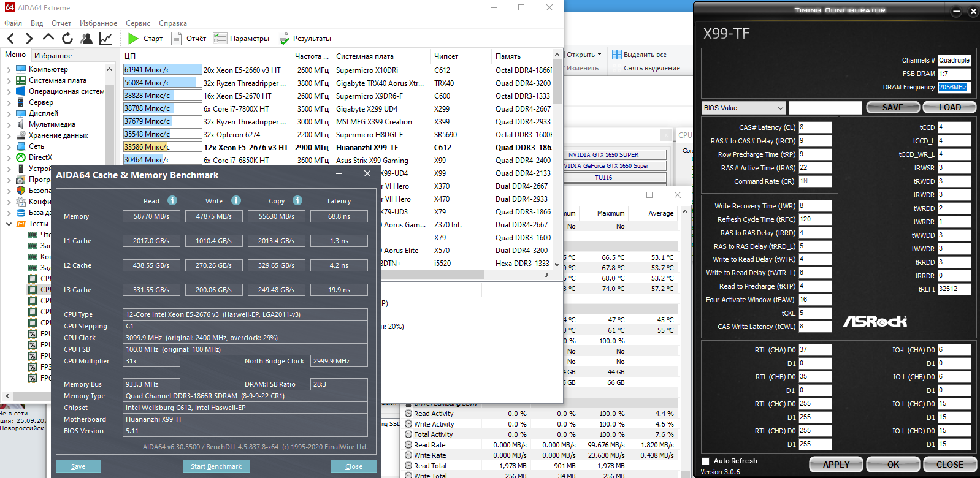Click the ЦП column header
Viewport: 980px width, 478px height.
[205, 56]
